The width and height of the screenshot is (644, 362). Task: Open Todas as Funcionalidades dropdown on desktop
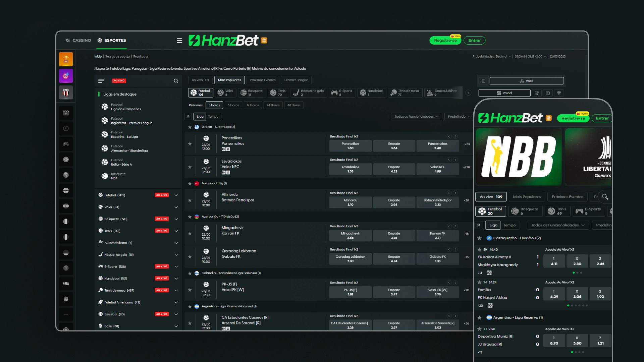417,117
